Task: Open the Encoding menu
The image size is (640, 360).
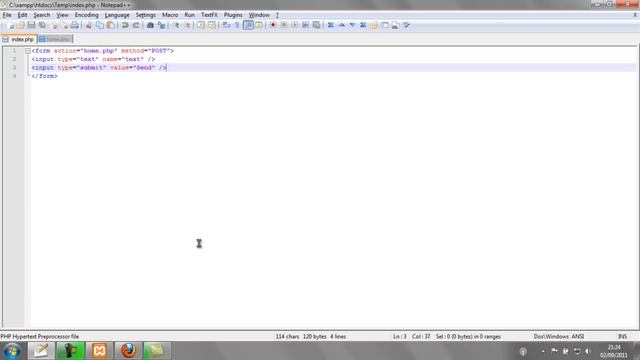Action: click(87, 15)
